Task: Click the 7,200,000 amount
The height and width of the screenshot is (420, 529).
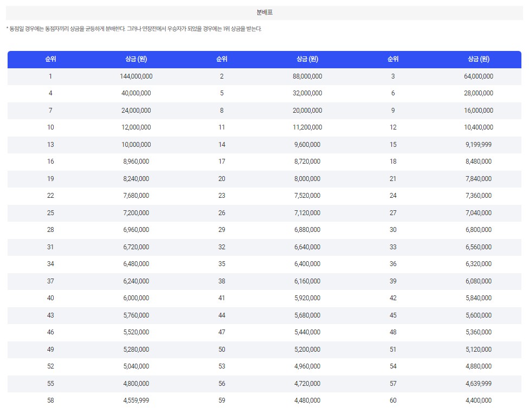Action: (x=136, y=213)
